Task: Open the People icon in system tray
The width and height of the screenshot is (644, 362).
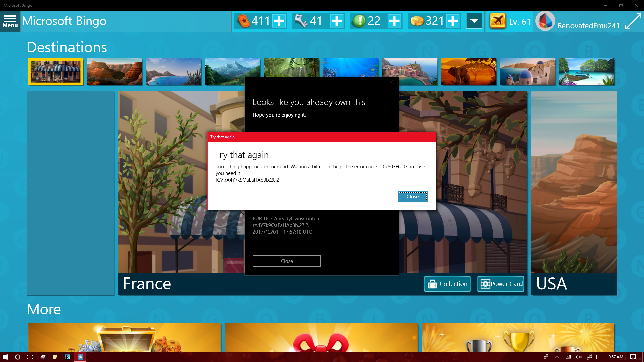Action: coord(546,357)
